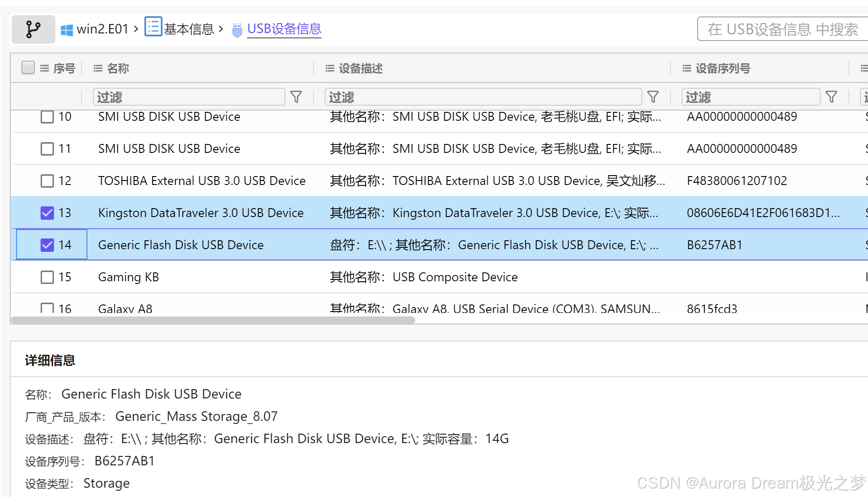Screen dimensions: 868x497
Task: Open the 设备描述 column menu
Action: pyautogui.click(x=330, y=68)
